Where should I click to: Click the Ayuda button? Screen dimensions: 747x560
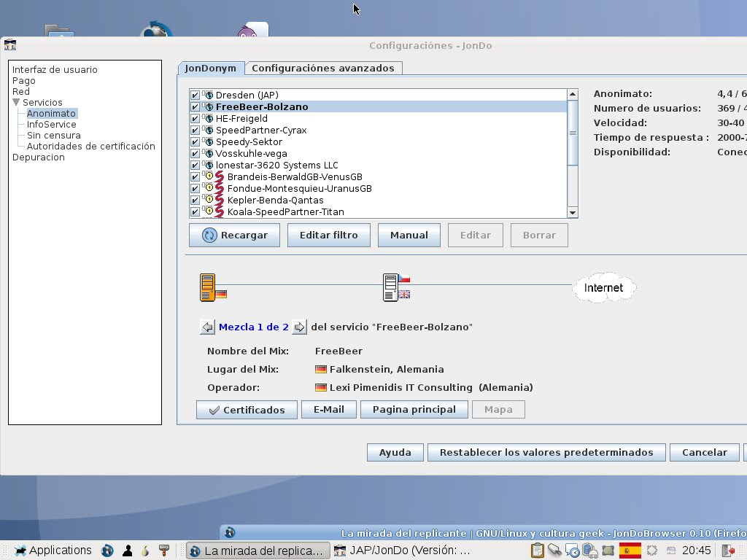tap(395, 452)
